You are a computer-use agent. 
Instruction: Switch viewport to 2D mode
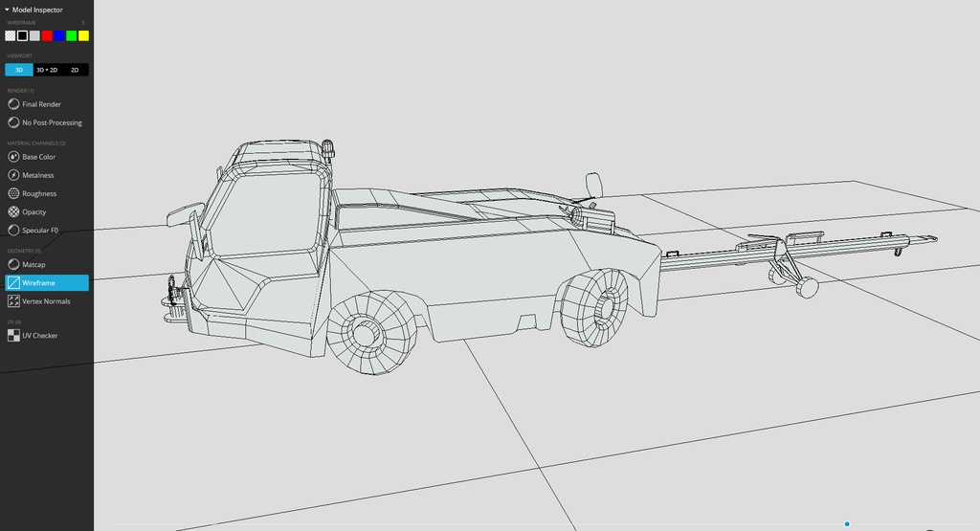pyautogui.click(x=75, y=70)
